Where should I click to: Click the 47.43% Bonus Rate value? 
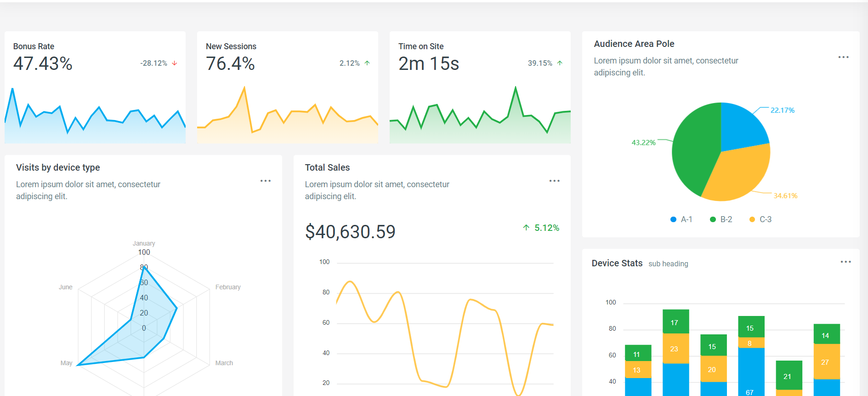tap(43, 63)
